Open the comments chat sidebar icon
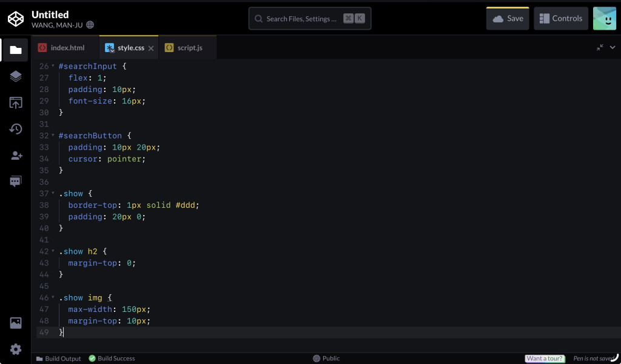 15,182
